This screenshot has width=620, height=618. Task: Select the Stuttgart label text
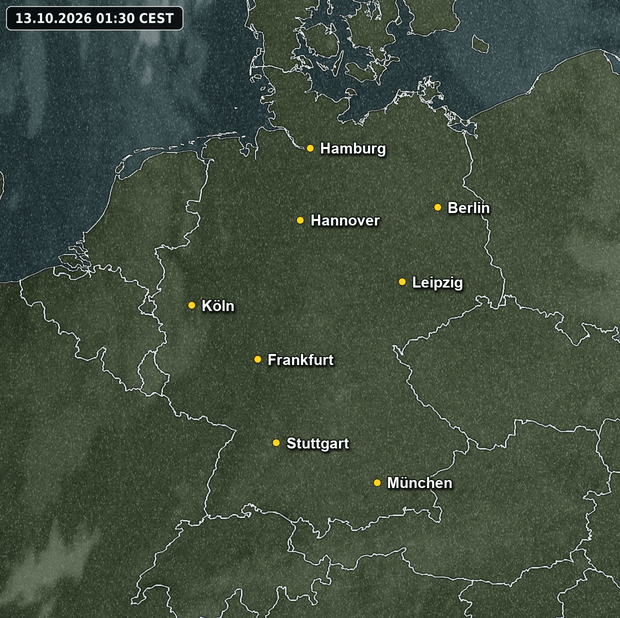(318, 444)
